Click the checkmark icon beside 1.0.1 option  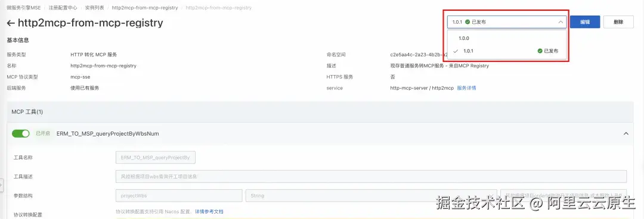tap(456, 51)
